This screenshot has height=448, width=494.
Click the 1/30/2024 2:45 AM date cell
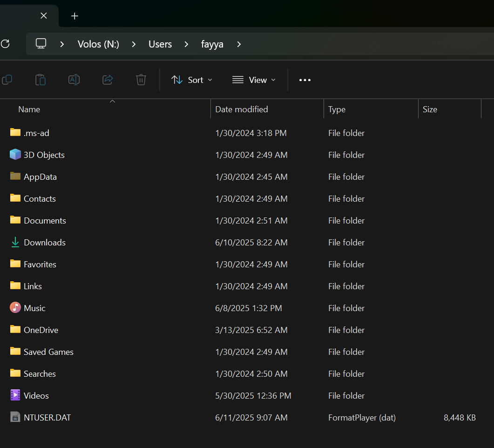(x=251, y=177)
